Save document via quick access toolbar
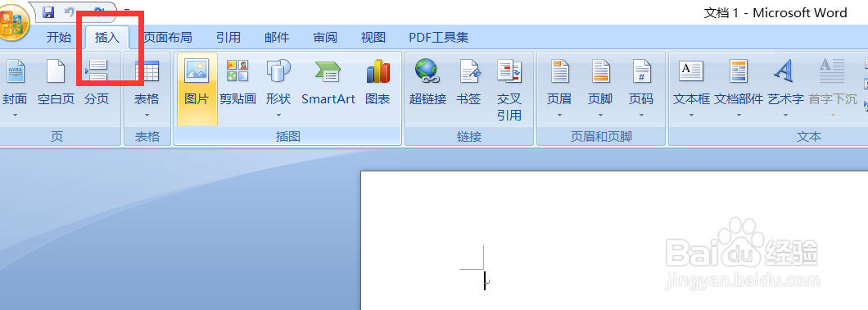Screen dimensions: 868x310 48,11
